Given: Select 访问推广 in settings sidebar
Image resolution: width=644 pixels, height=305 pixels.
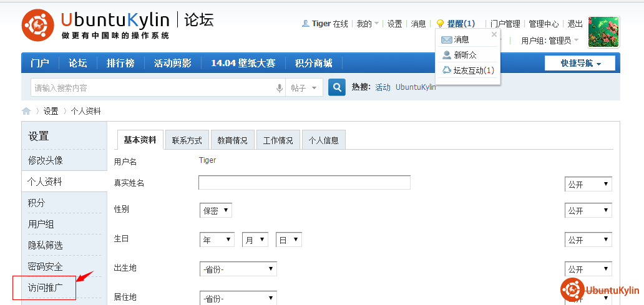Looking at the screenshot, I should pyautogui.click(x=46, y=288).
